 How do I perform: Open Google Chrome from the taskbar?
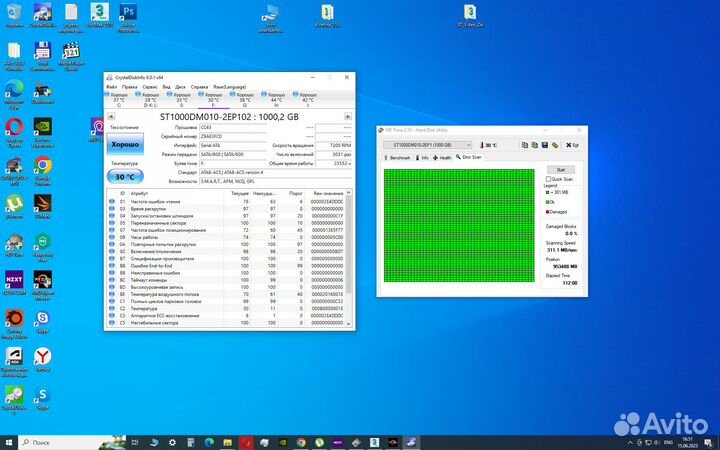(x=301, y=443)
